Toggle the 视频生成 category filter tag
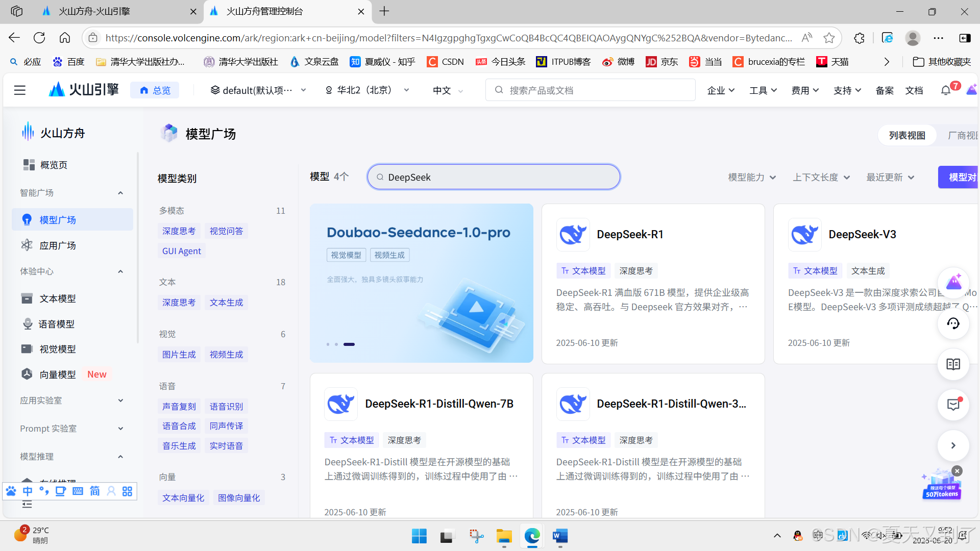980x551 pixels. pyautogui.click(x=226, y=355)
